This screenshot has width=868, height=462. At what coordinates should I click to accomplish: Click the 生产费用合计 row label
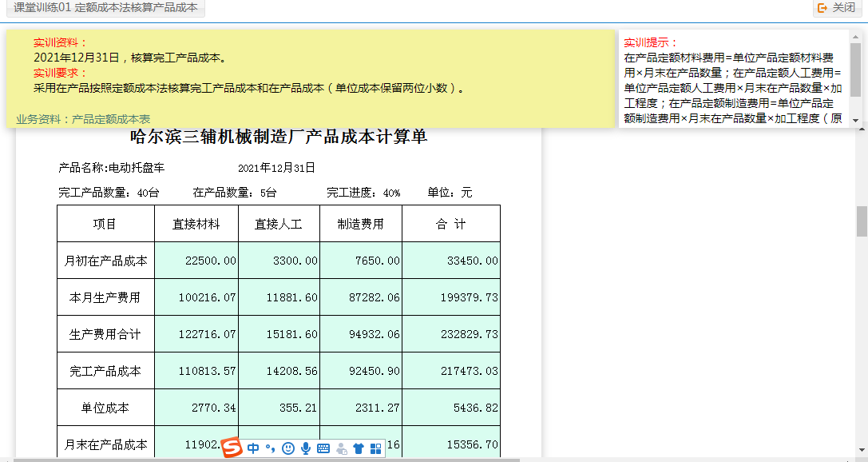point(105,334)
